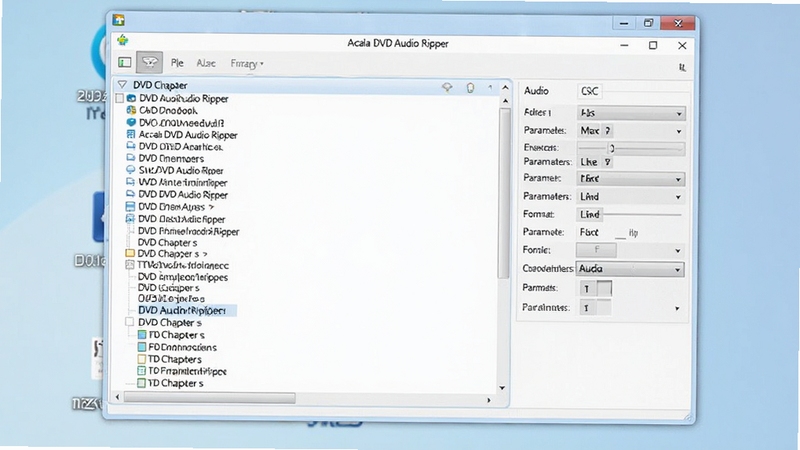This screenshot has height=450, width=800.
Task: Click the highlighted second toolbar icon button
Action: point(149,62)
